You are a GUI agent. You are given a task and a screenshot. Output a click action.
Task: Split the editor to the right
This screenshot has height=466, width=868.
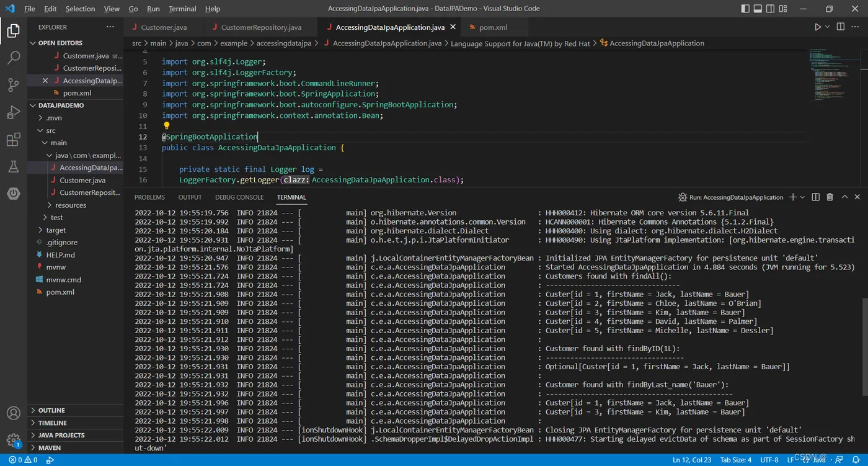(x=841, y=27)
